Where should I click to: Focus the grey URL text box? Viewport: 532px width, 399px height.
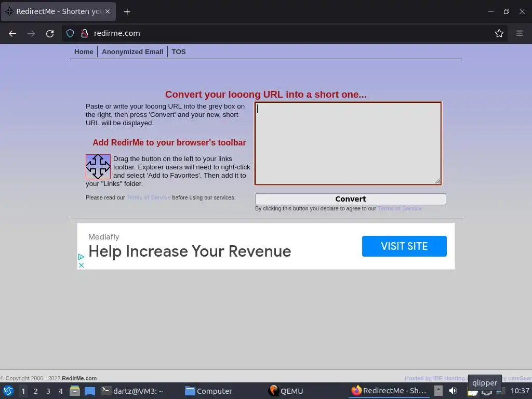click(x=348, y=143)
